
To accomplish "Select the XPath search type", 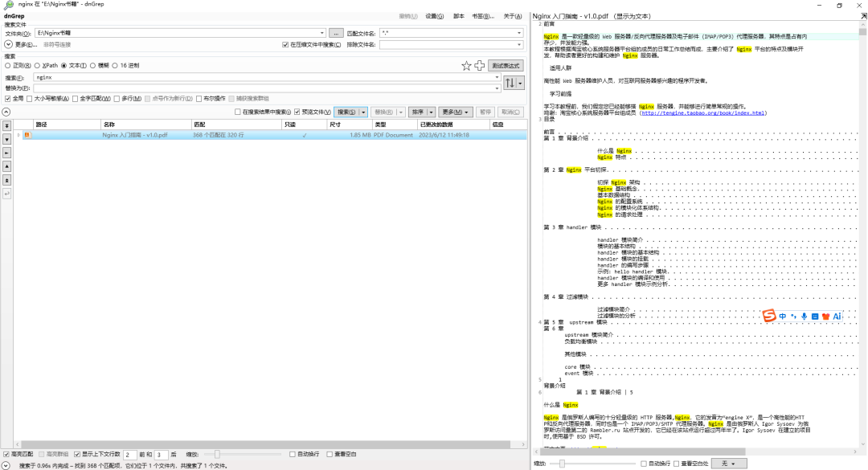I will tap(37, 66).
